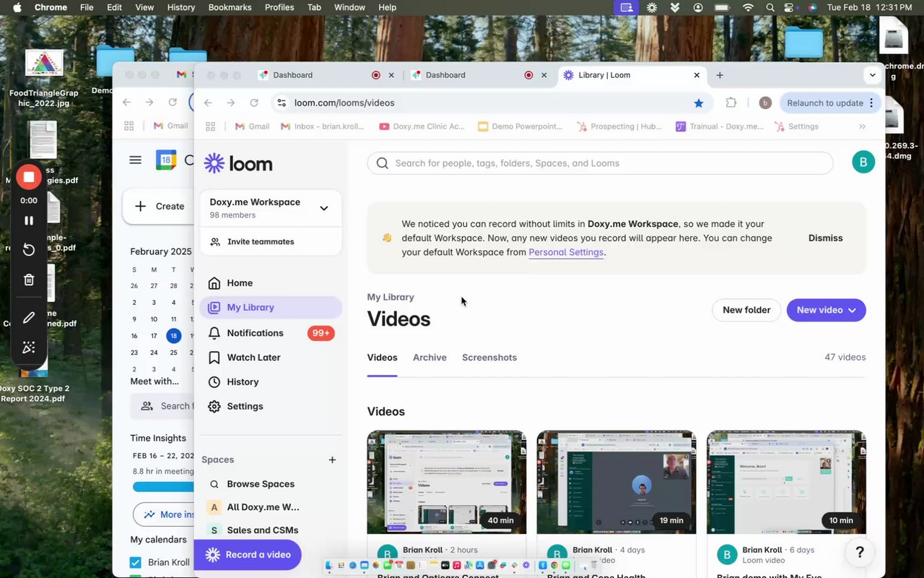
Task: Open History in the Loom sidebar
Action: [x=271, y=381]
